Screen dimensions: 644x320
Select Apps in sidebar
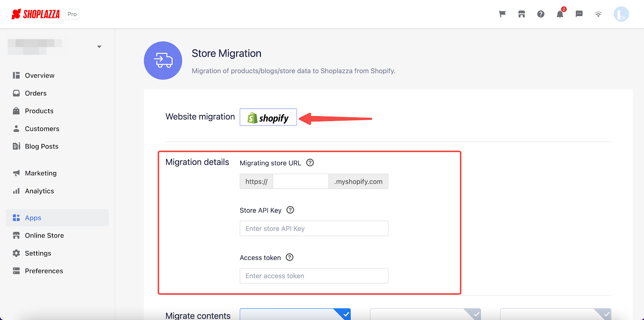pos(57,217)
